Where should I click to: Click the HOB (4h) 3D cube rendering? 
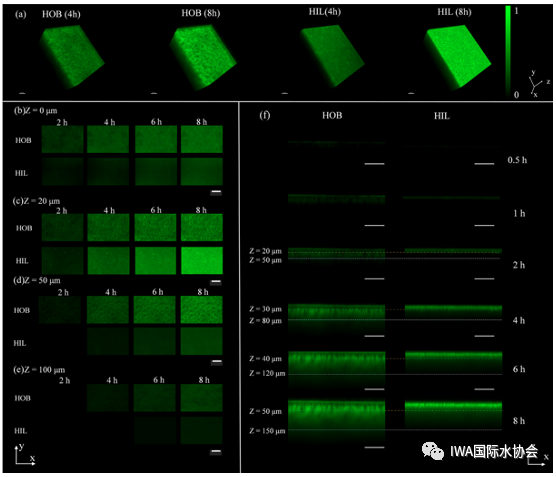click(72, 56)
